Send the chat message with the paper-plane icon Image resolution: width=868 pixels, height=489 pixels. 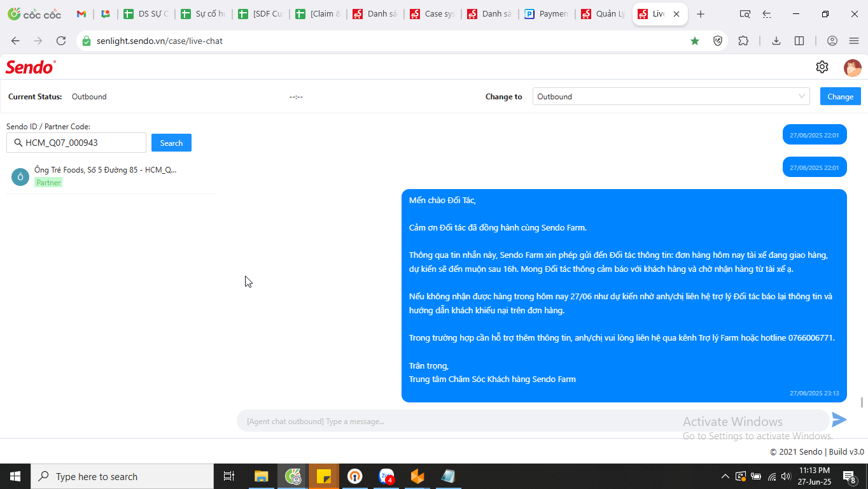click(839, 420)
